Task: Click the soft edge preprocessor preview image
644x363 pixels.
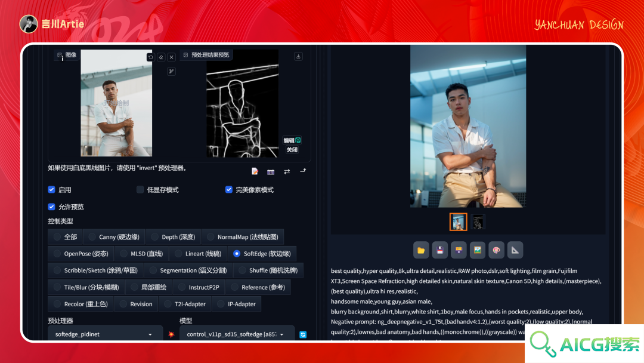Action: point(242,104)
